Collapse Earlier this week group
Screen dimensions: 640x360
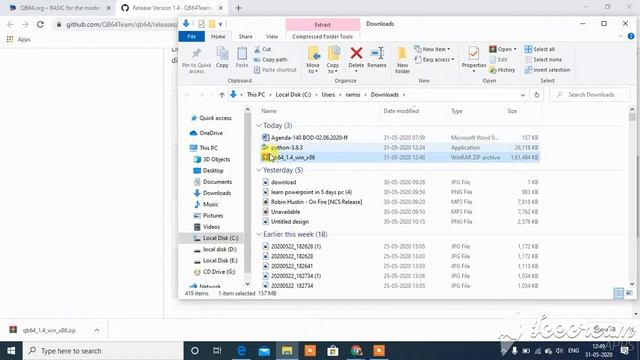pos(259,234)
